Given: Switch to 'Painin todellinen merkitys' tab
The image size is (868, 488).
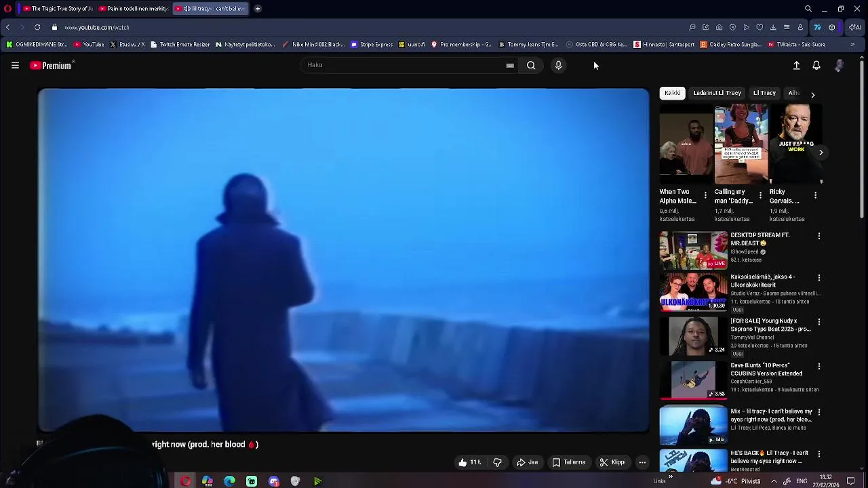Looking at the screenshot, I should [x=133, y=9].
